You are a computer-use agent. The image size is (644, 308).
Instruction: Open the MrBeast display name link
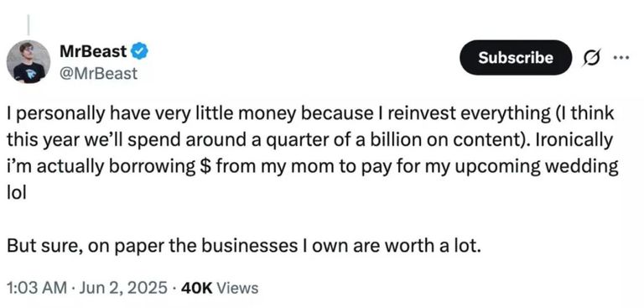point(93,51)
